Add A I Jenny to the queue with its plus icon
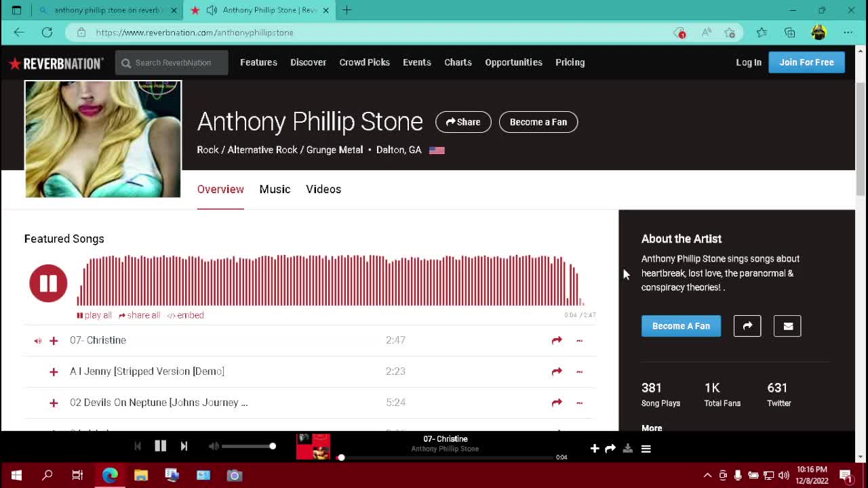The image size is (868, 488). click(x=54, y=371)
